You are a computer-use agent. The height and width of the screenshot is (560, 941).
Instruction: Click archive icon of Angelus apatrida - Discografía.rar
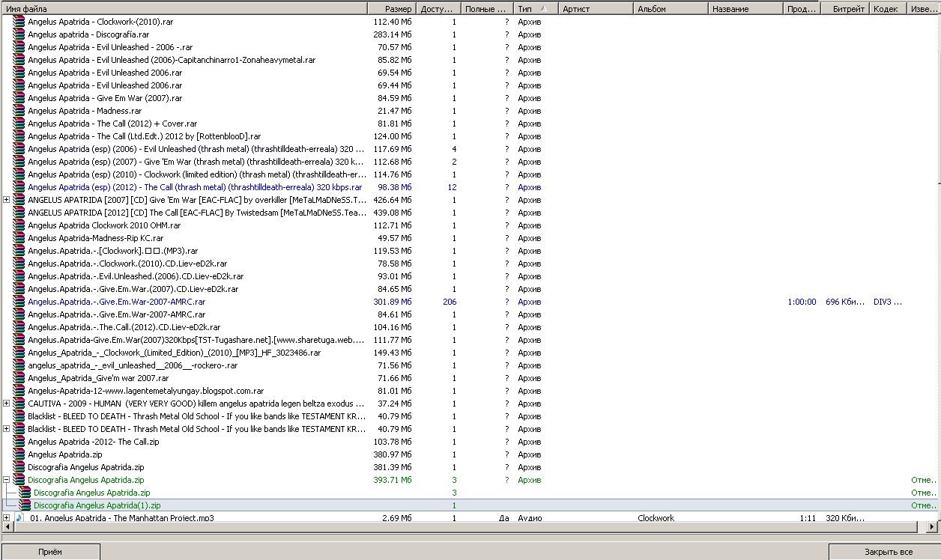[19, 34]
